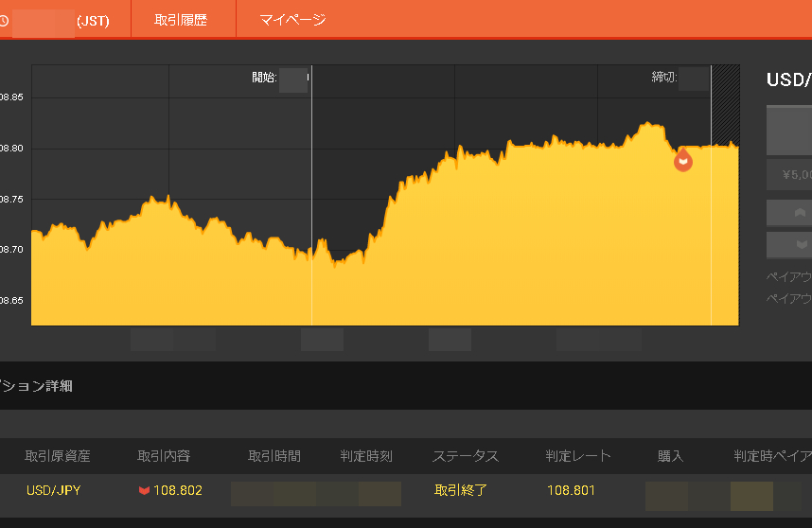812x528 pixels.
Task: Click the up arrow HIGH button
Action: coord(789,213)
